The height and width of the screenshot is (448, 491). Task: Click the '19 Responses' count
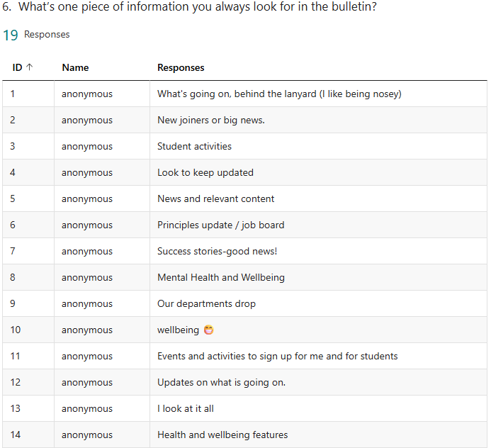[36, 35]
